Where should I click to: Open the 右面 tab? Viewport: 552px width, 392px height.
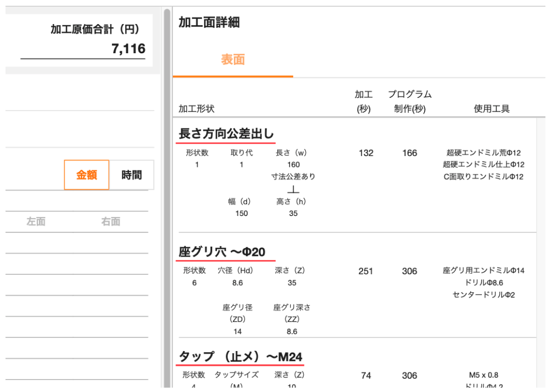pos(111,222)
